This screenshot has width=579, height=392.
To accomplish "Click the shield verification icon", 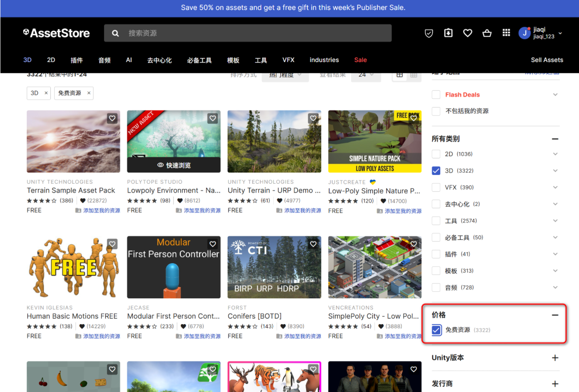I will click(x=429, y=33).
